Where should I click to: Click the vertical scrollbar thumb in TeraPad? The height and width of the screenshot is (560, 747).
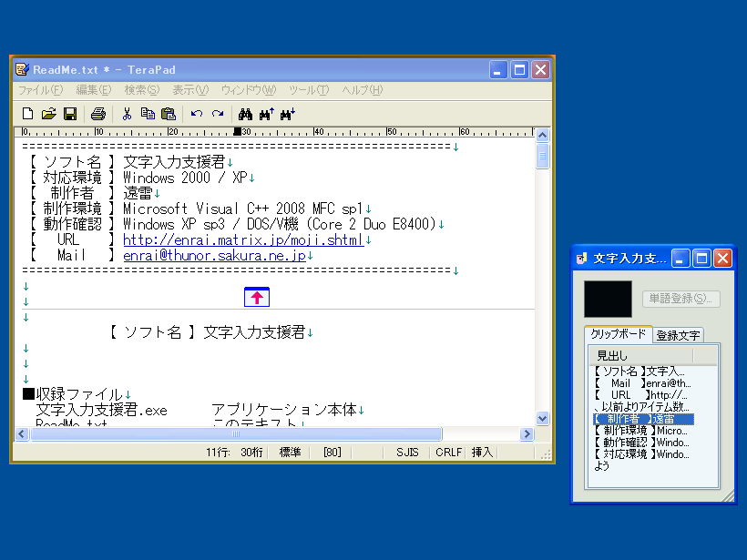pos(542,156)
